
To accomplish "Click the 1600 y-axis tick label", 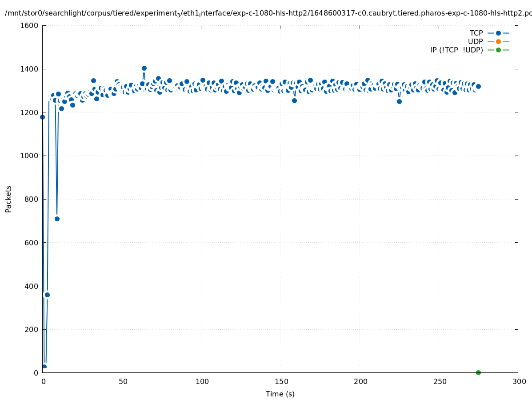I will click(29, 25).
